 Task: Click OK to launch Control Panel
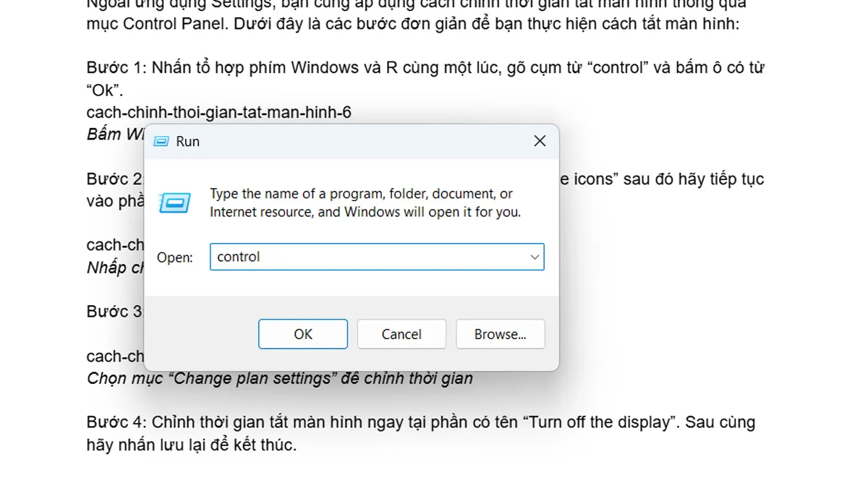tap(302, 333)
